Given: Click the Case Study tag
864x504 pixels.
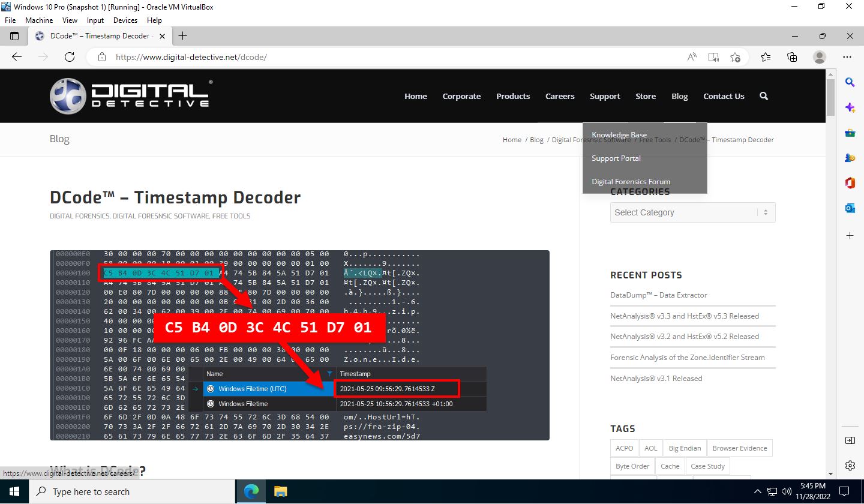Looking at the screenshot, I should click(x=708, y=466).
